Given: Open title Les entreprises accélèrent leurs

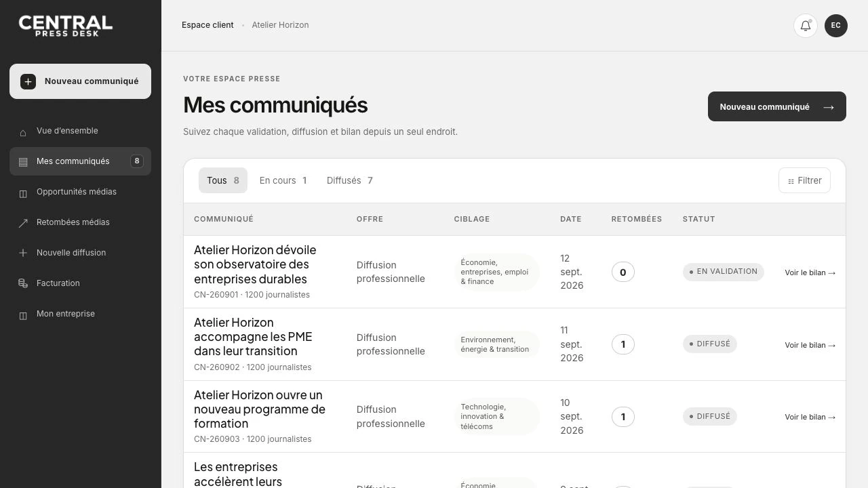Looking at the screenshot, I should pyautogui.click(x=237, y=474).
